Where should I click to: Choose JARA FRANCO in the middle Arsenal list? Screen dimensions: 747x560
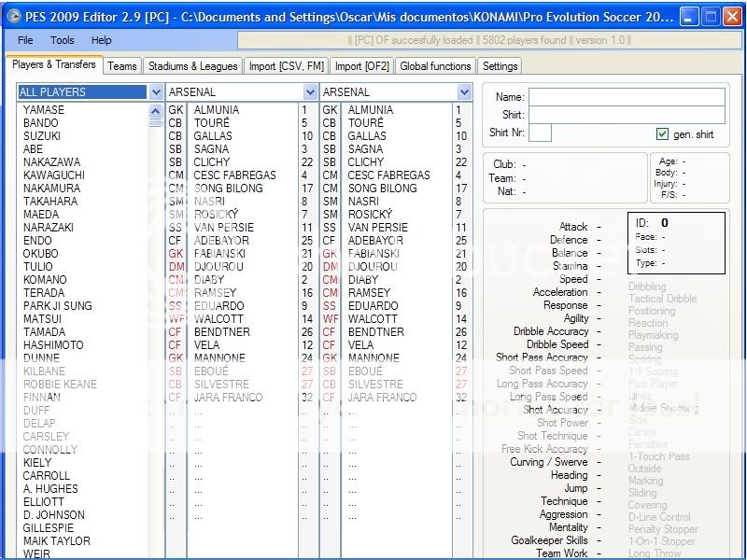coord(228,398)
